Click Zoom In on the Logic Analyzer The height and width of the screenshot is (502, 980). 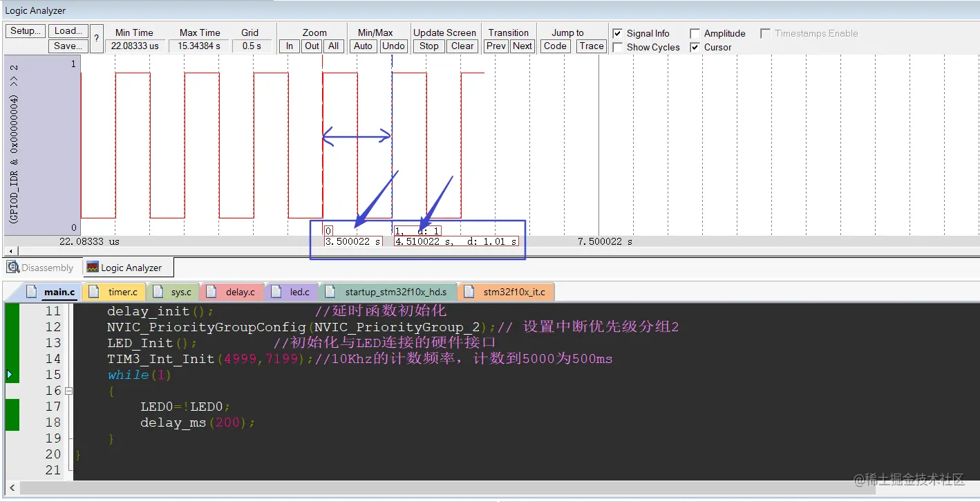[x=288, y=46]
